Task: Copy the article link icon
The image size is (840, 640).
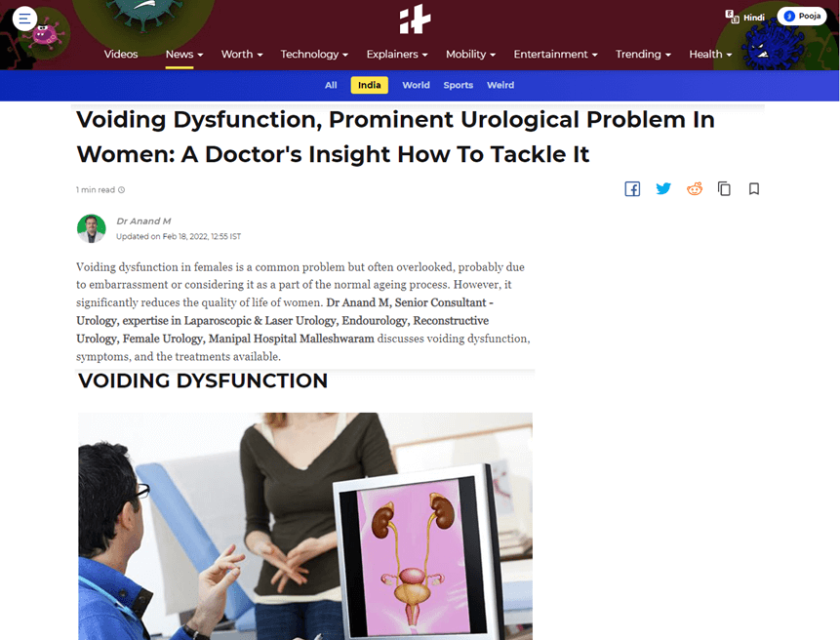Action: pos(724,188)
